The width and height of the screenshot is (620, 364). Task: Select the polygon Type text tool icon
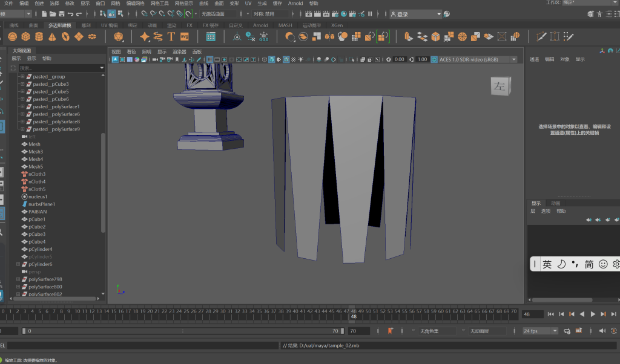pyautogui.click(x=171, y=37)
